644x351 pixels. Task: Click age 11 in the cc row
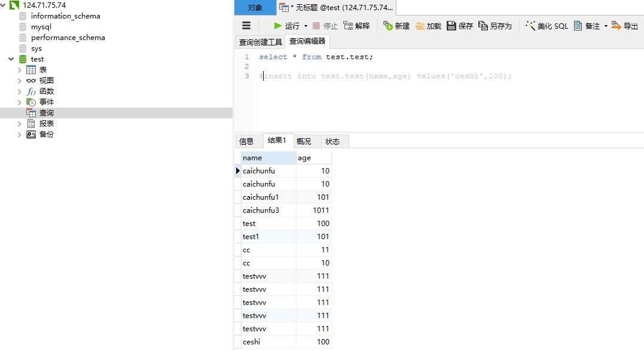point(314,249)
